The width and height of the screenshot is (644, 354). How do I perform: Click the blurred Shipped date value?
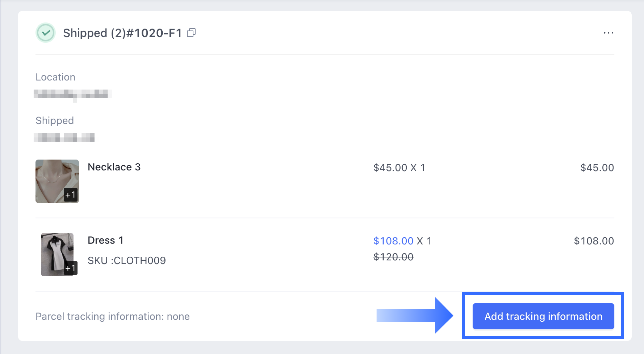(64, 137)
